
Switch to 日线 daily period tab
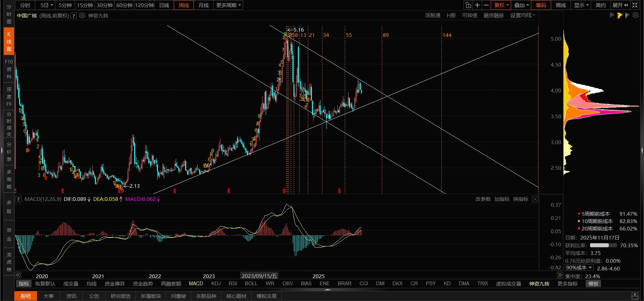click(164, 5)
